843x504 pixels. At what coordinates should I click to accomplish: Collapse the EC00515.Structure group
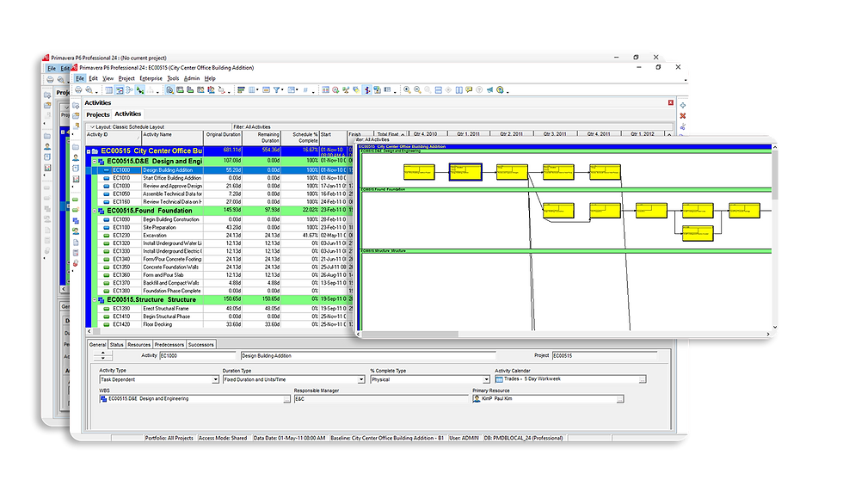point(95,300)
